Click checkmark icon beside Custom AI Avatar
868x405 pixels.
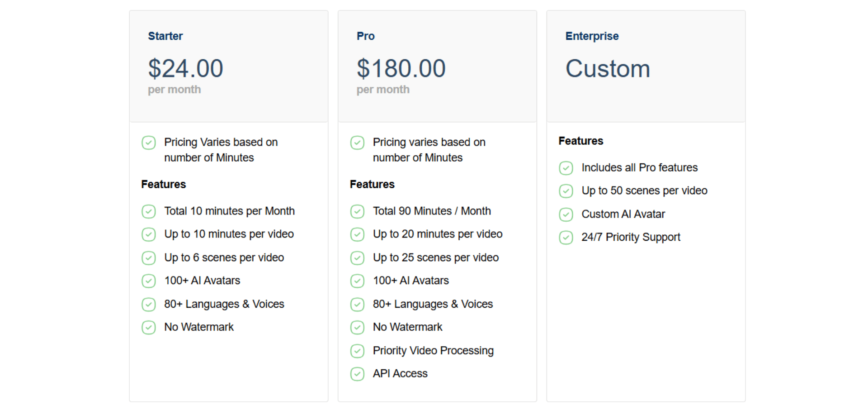click(x=566, y=214)
